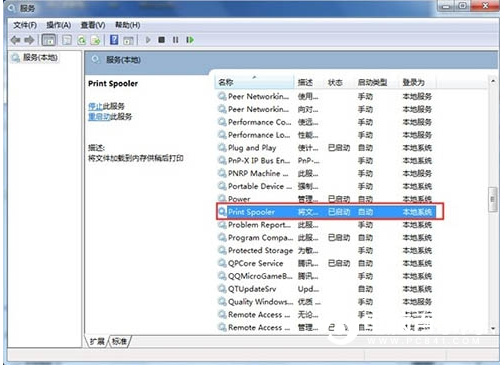Select the QPCore Service name

tap(255, 263)
